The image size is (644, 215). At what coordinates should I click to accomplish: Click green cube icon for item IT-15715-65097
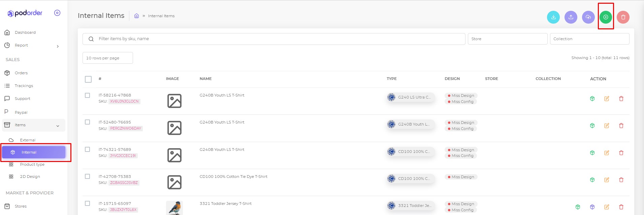(578, 207)
